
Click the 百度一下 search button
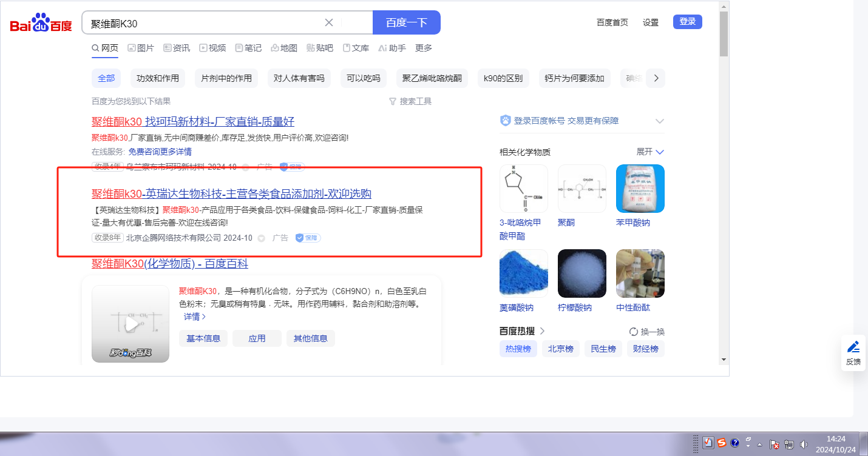pos(406,22)
